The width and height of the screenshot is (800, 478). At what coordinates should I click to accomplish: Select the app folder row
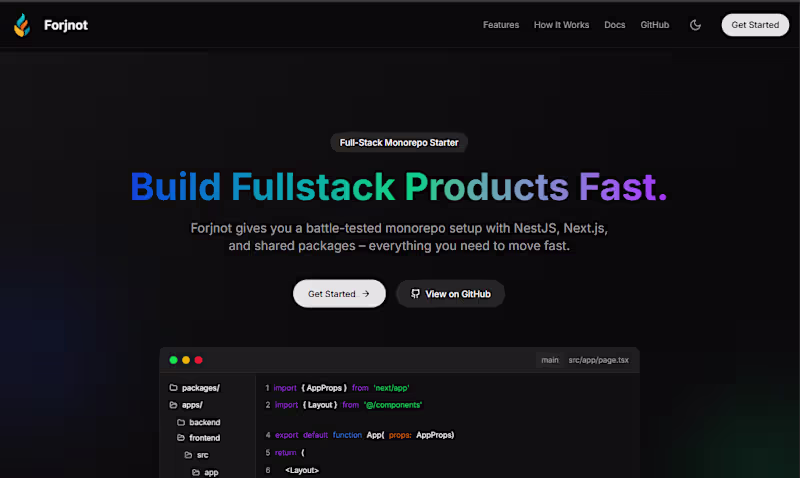pos(205,472)
